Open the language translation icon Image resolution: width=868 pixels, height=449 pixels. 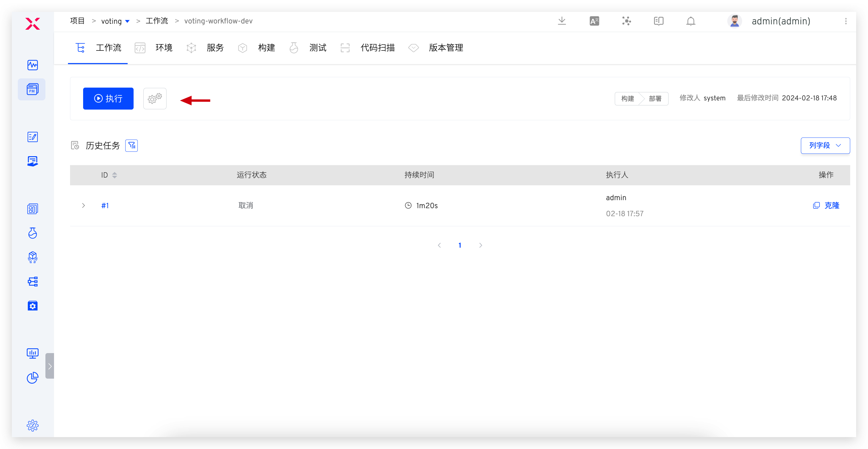click(594, 21)
